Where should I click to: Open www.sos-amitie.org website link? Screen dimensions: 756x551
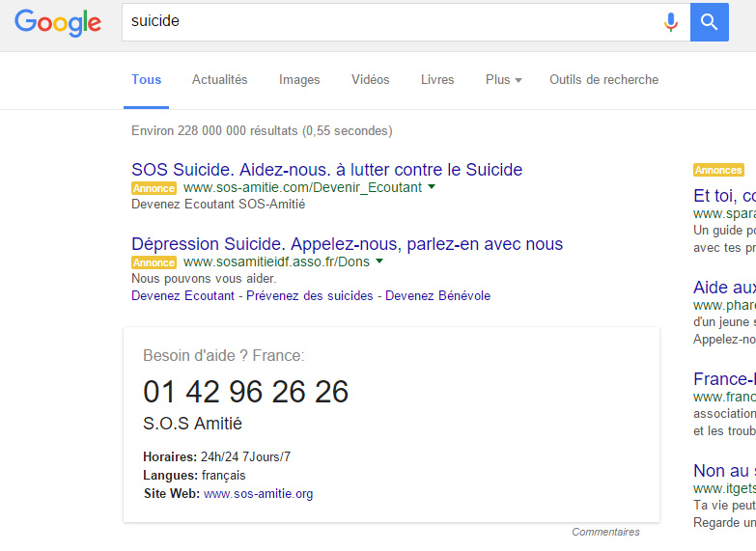pos(259,494)
